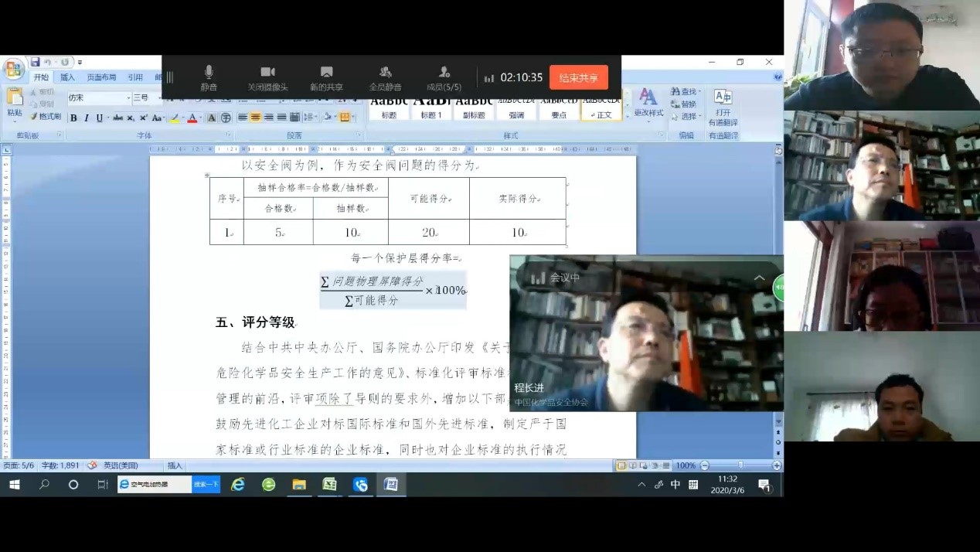This screenshot has height=552, width=980.
Task: Toggle italic formatting
Action: tap(87, 118)
